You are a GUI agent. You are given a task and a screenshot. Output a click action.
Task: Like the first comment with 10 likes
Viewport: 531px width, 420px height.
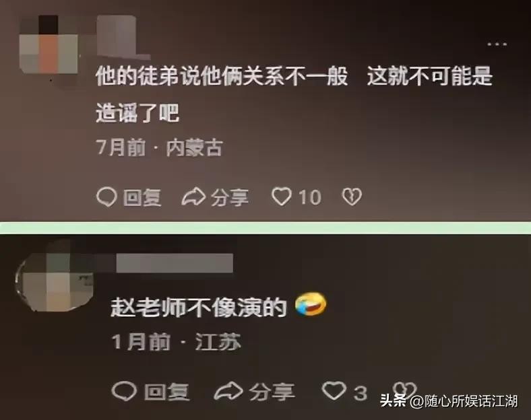[x=281, y=197]
